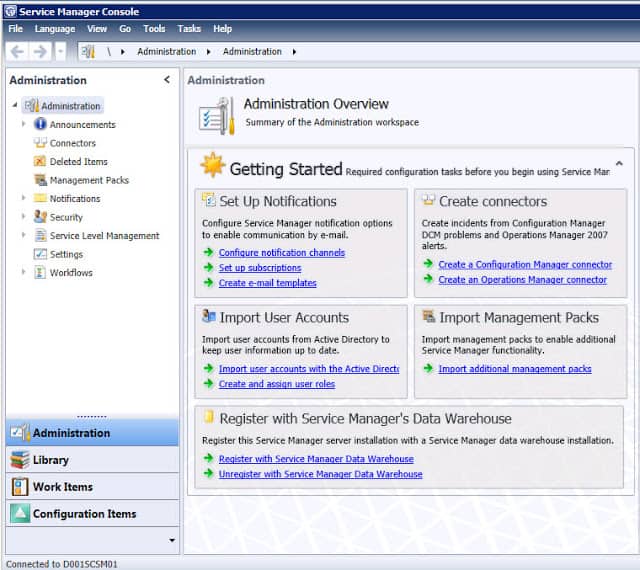Viewport: 640px width, 570px height.
Task: Open the View menu
Action: 97,29
